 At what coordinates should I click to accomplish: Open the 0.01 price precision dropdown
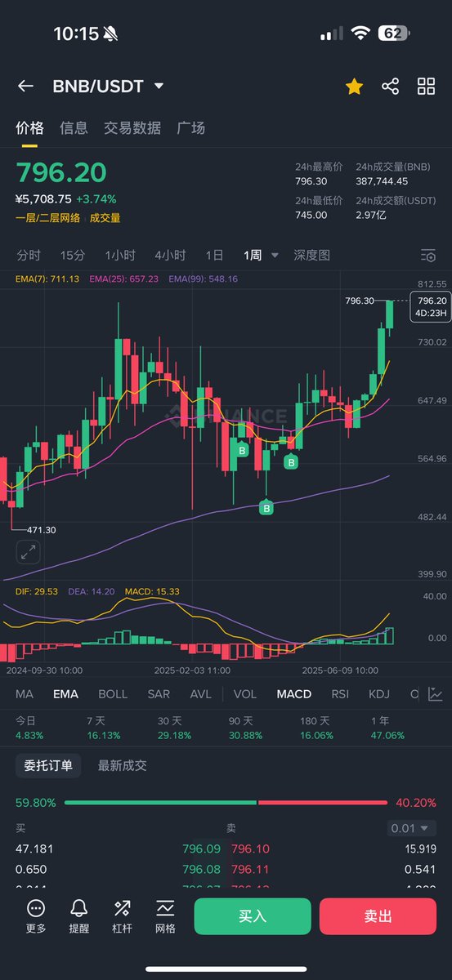pos(412,828)
